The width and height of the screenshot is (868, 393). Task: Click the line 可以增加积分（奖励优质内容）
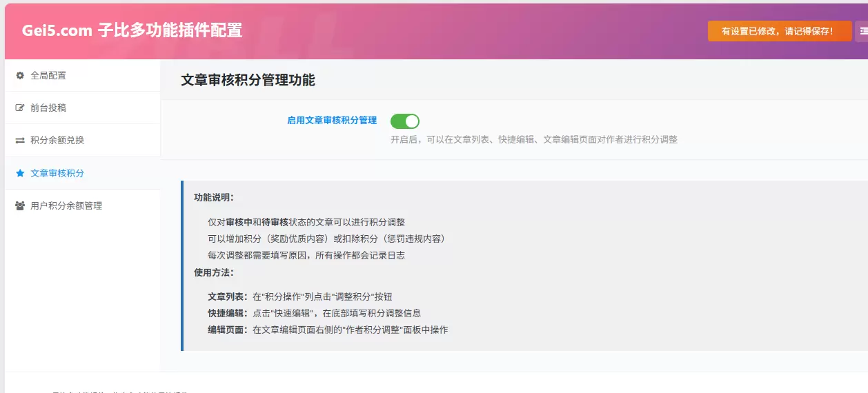(326, 239)
